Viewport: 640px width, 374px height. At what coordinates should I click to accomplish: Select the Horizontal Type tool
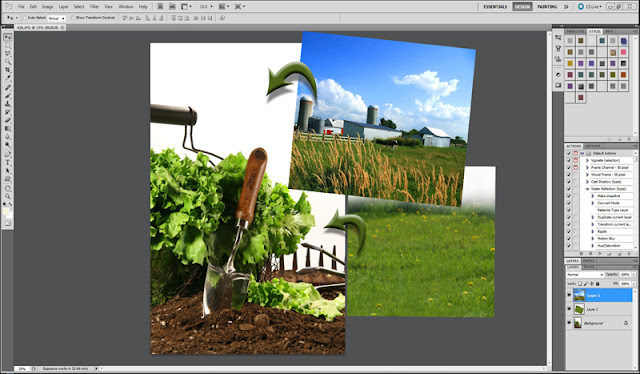tap(8, 163)
